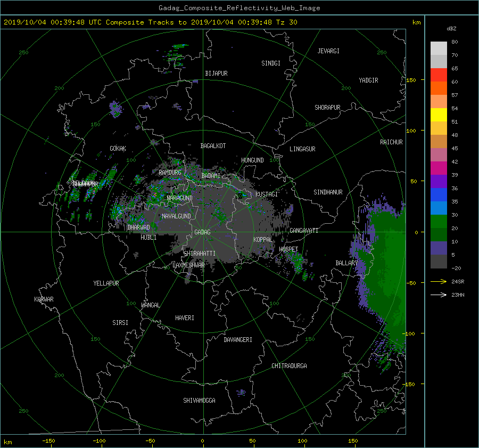Click the DAVANGERI city label

238,340
